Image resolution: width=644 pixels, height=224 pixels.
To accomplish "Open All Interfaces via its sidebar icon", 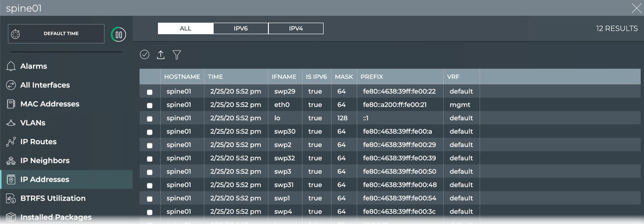I will (11, 85).
